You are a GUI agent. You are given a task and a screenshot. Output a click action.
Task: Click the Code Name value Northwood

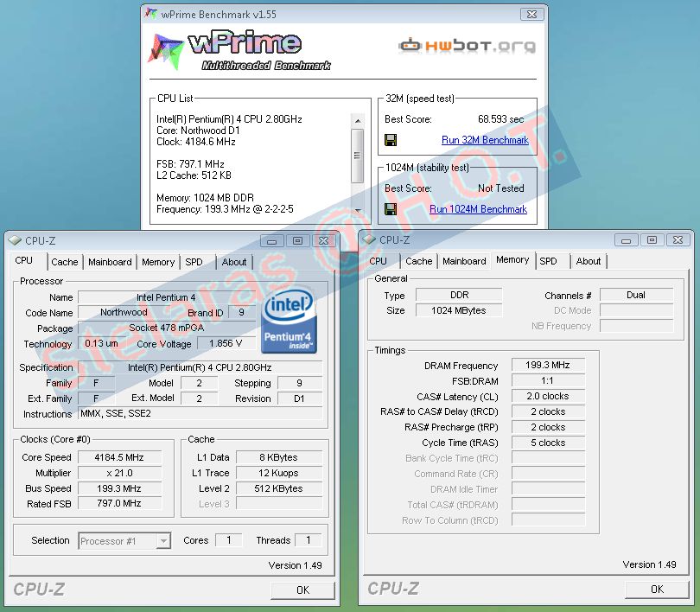124,312
